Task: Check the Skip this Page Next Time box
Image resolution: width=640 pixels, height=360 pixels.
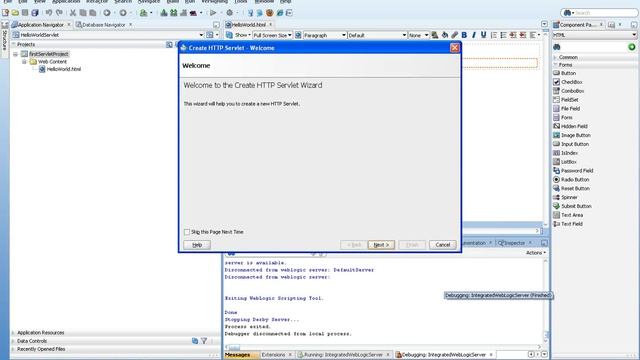Action: coord(187,232)
